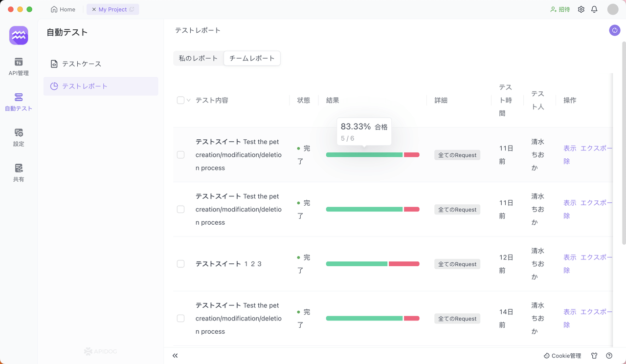Check the テストスイート 123 row
626x364 pixels.
point(180,264)
